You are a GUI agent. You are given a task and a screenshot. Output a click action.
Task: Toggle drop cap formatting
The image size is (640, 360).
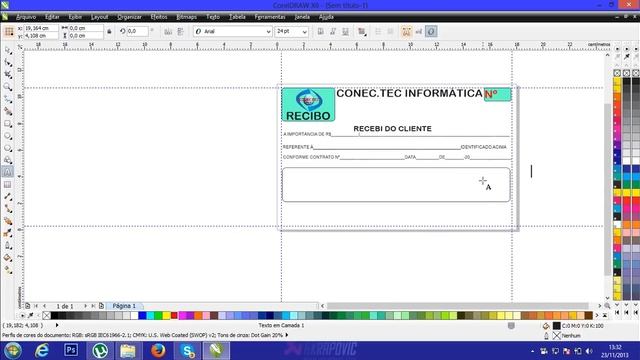point(390,31)
